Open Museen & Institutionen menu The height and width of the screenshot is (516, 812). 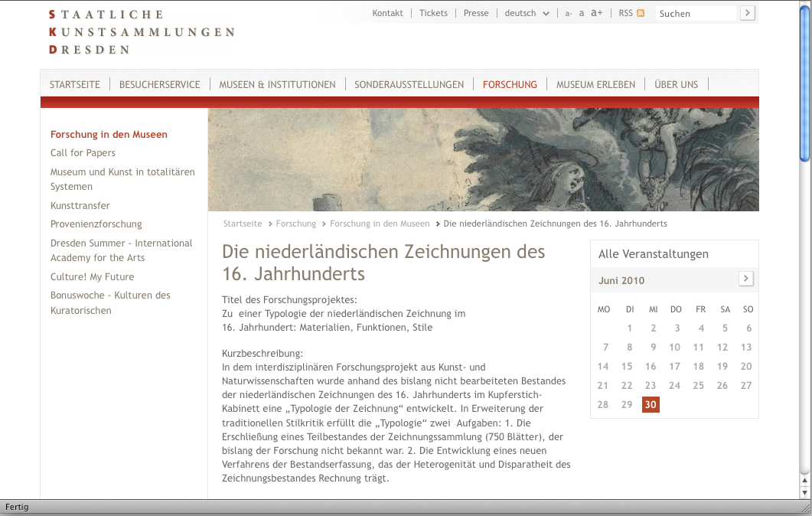coord(277,84)
